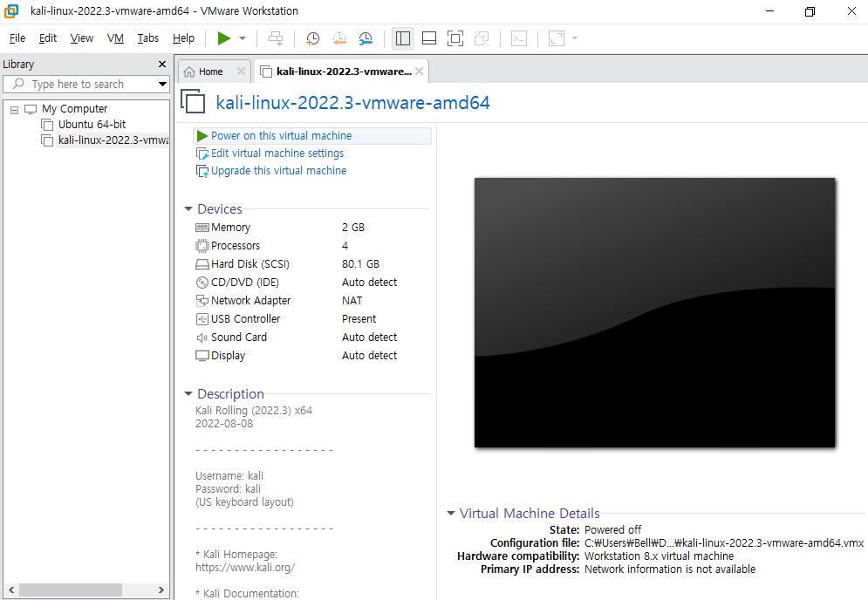
Task: Select kali-linux-2022.3 VM in library tree
Action: 113,140
